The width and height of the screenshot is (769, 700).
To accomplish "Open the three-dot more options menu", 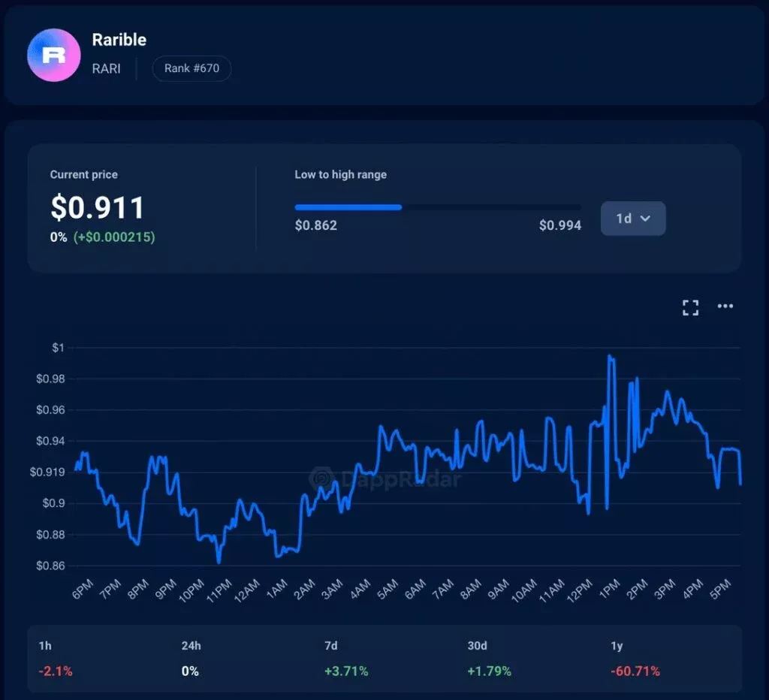I will [x=725, y=306].
